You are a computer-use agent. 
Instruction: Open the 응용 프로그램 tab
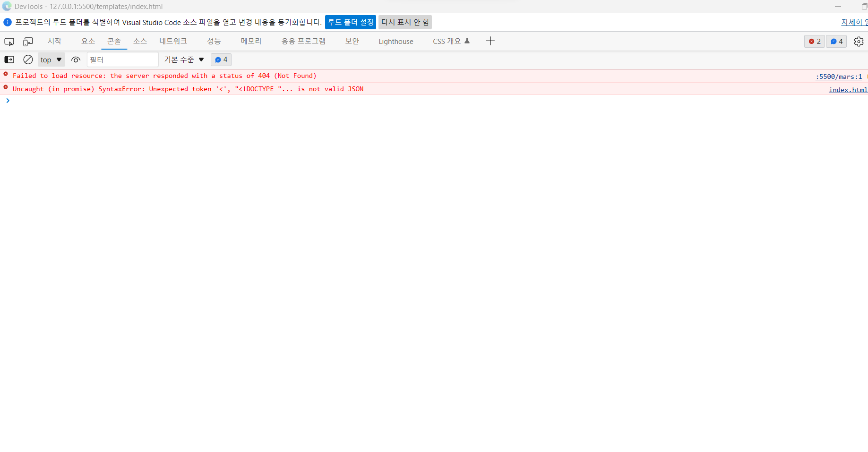[x=303, y=41]
